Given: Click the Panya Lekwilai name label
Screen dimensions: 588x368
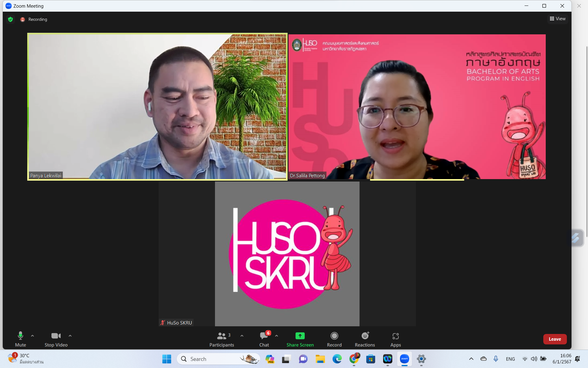Looking at the screenshot, I should pos(46,175).
